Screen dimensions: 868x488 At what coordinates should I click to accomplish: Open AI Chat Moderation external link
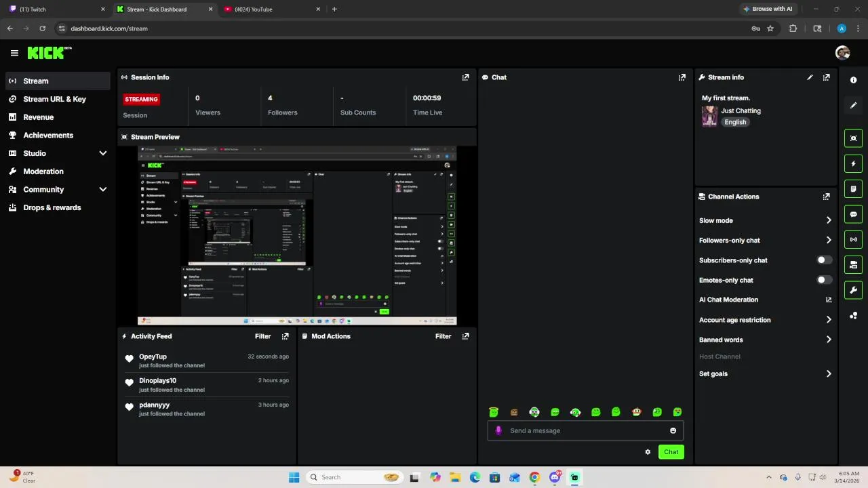click(829, 300)
